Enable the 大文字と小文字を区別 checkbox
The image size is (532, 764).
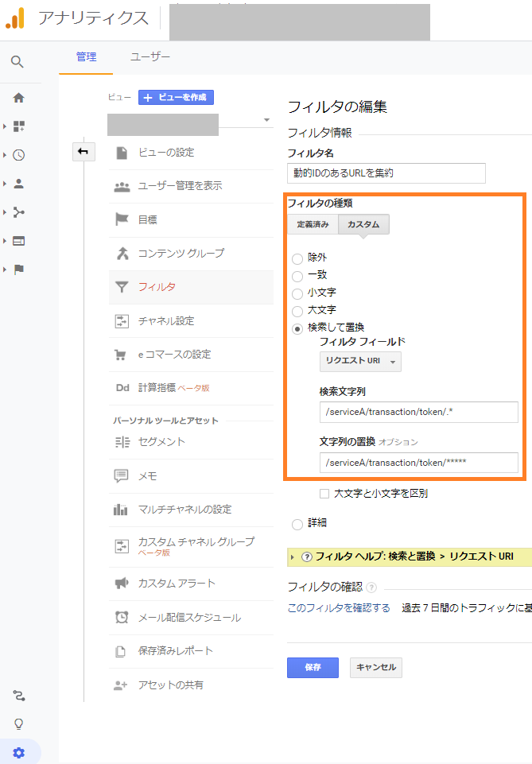[324, 494]
